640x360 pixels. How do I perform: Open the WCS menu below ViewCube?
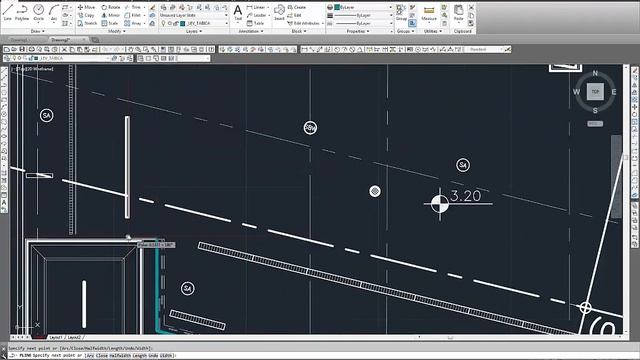point(595,123)
